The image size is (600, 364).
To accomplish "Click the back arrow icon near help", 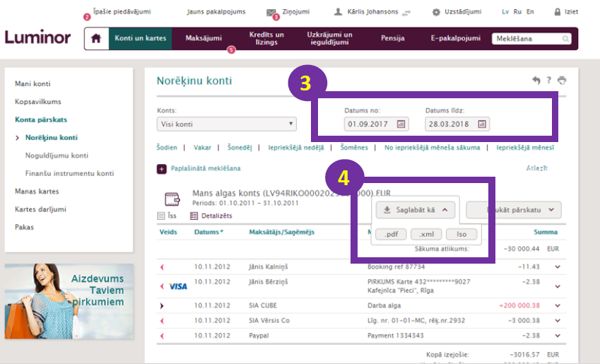I will pos(536,81).
